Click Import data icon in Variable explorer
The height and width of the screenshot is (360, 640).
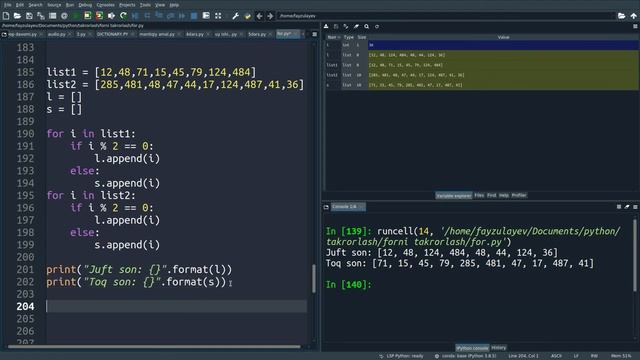[326, 27]
